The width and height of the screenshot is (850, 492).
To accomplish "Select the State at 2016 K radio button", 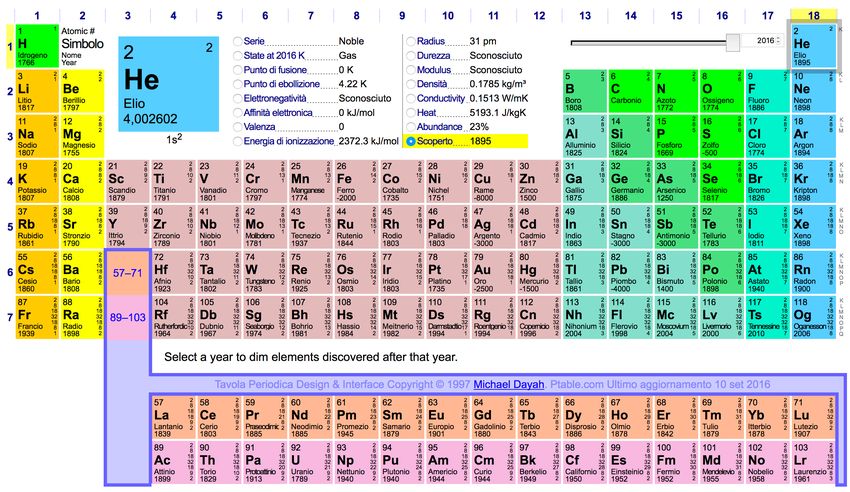I will click(x=237, y=55).
